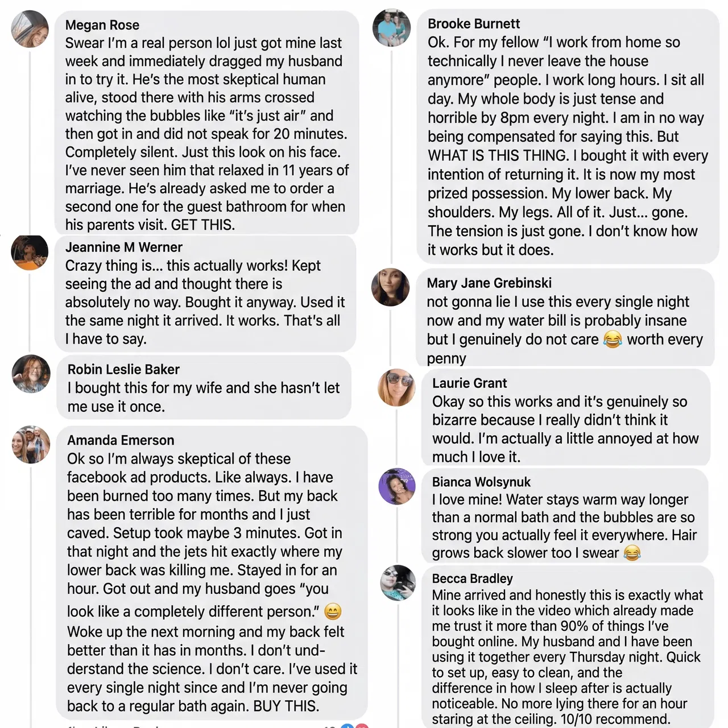
Task: Open Bianca Wolsynuk's purple profile picture
Action: click(398, 486)
